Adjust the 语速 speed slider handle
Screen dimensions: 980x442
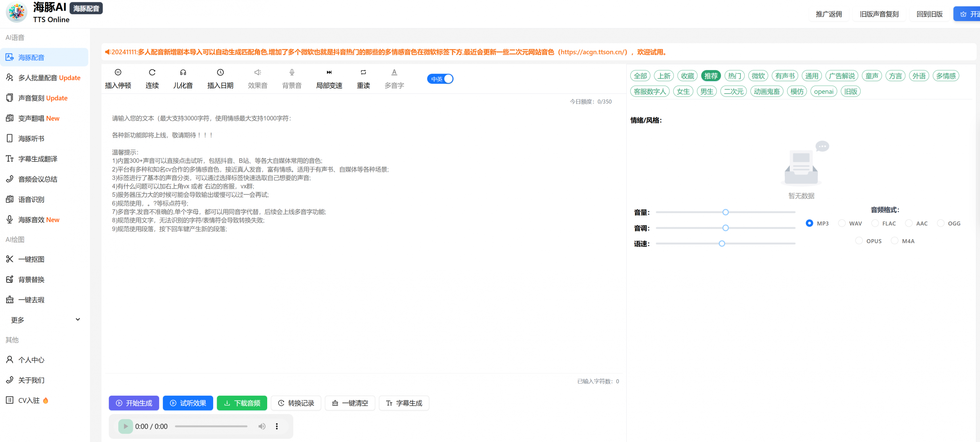click(722, 243)
